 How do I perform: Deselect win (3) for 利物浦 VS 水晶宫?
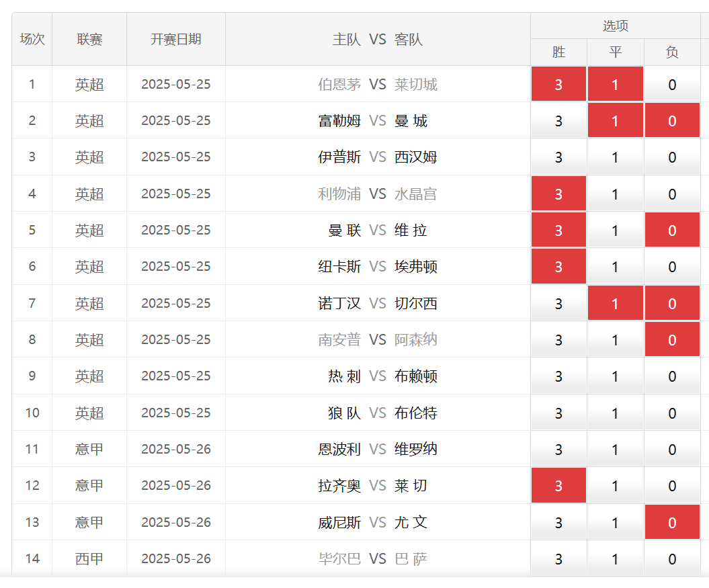(558, 194)
